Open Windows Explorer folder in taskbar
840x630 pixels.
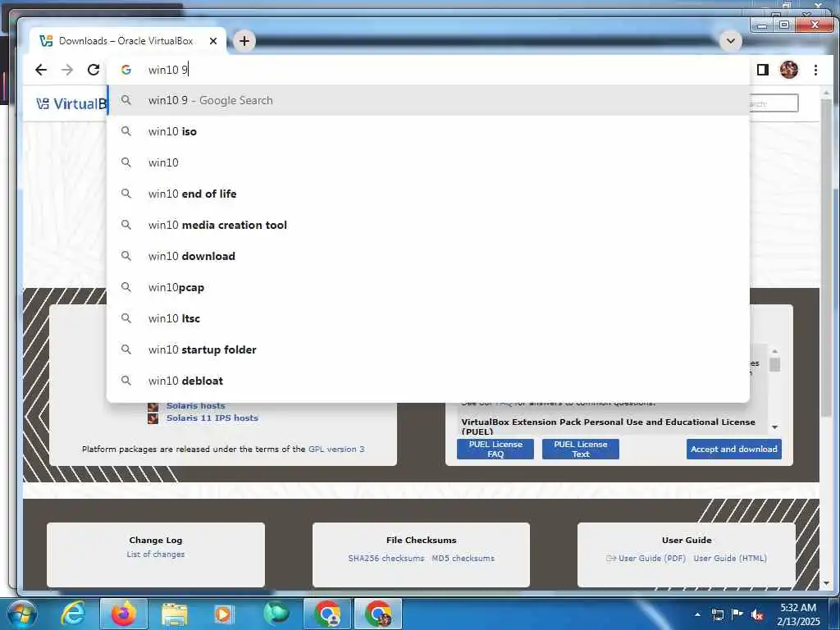pyautogui.click(x=174, y=614)
